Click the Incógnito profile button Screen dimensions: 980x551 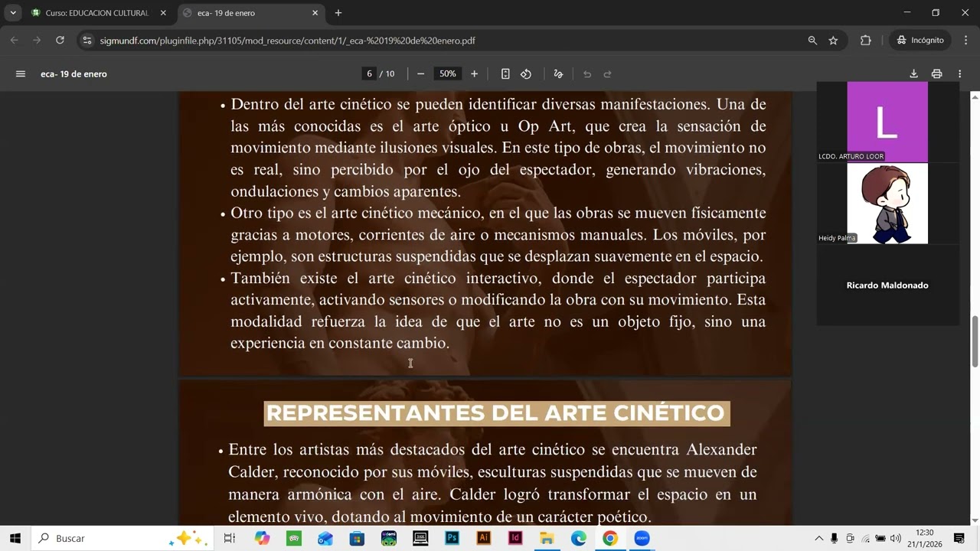[x=920, y=41]
